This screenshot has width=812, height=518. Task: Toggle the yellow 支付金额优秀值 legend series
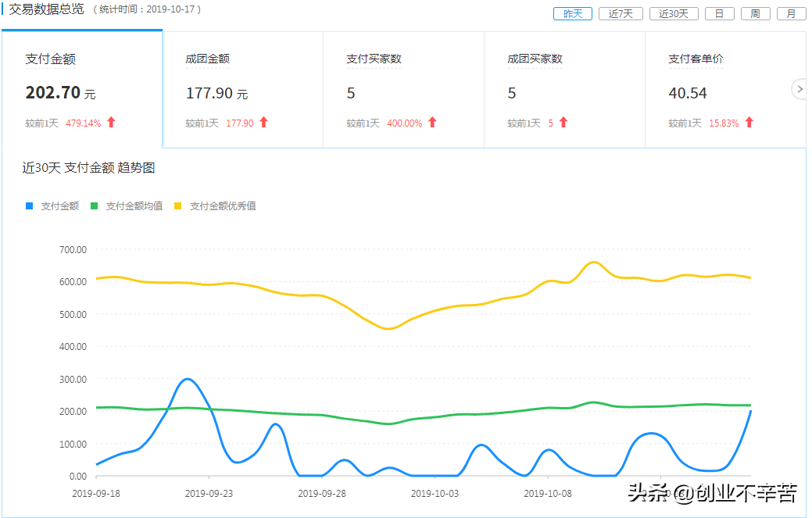215,206
